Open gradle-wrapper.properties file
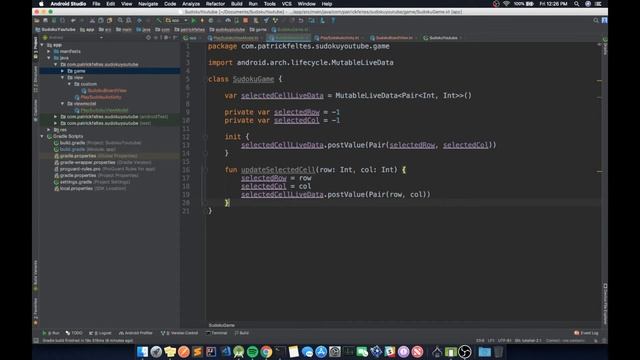The height and width of the screenshot is (360, 640). coord(102,162)
